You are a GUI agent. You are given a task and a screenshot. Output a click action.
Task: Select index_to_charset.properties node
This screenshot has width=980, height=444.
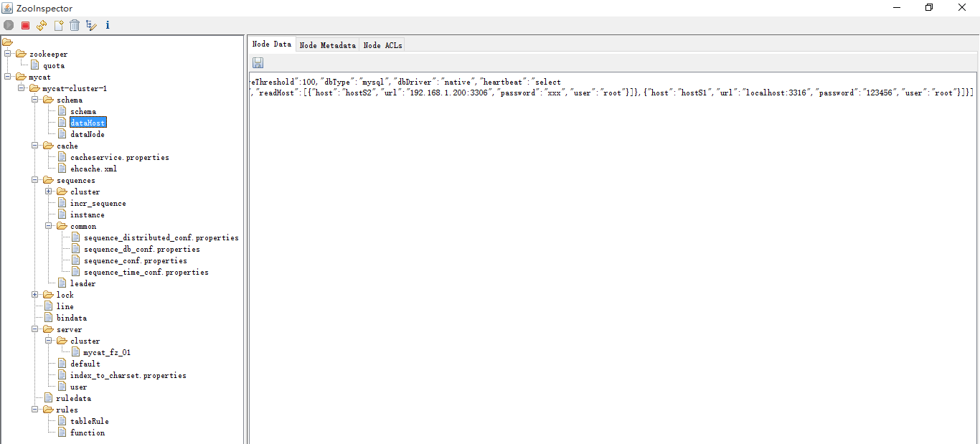pos(128,375)
